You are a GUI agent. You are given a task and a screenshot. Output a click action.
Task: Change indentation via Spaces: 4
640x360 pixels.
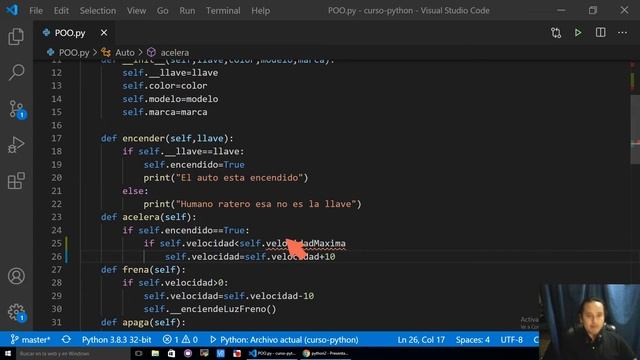pyautogui.click(x=473, y=340)
